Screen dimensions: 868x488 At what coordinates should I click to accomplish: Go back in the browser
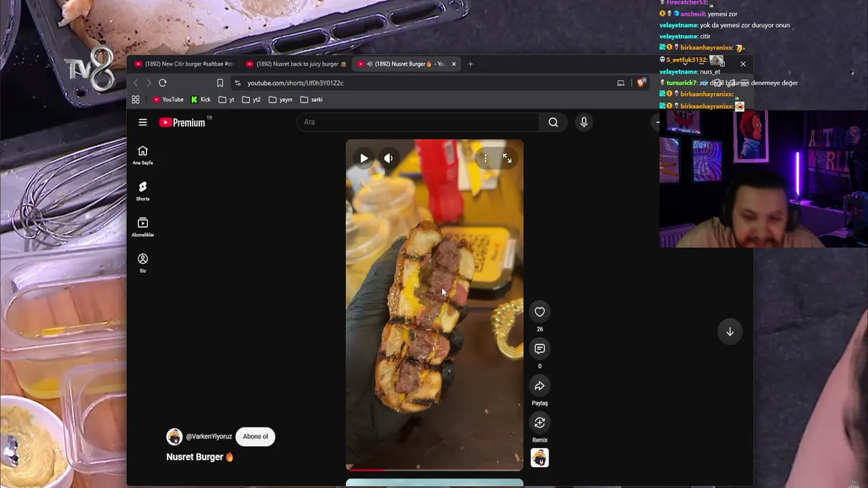tap(136, 83)
